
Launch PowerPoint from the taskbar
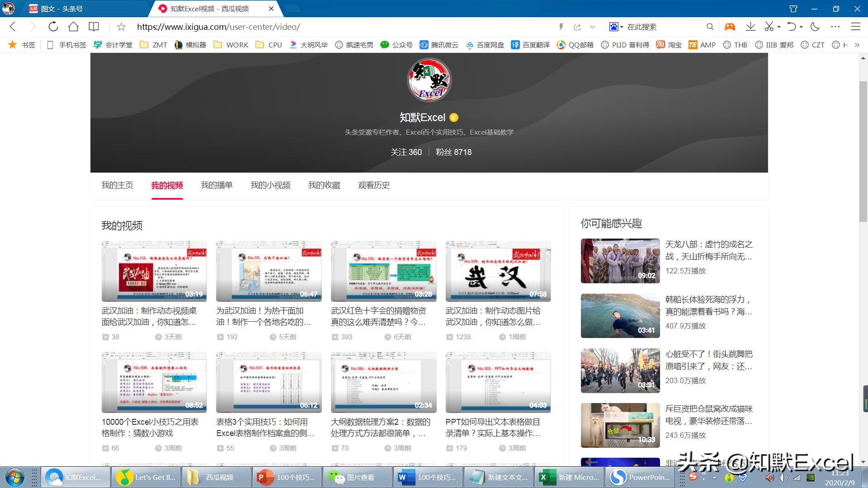pos(640,477)
